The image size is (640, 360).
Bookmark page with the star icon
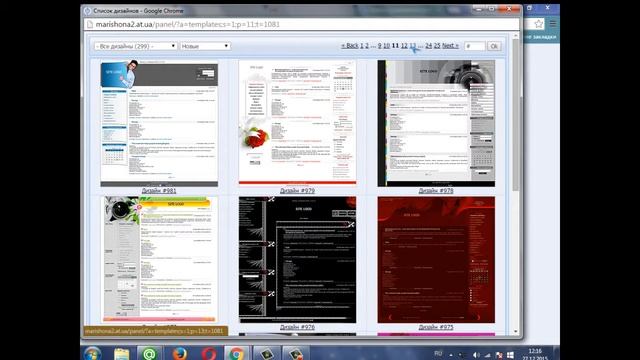539,24
